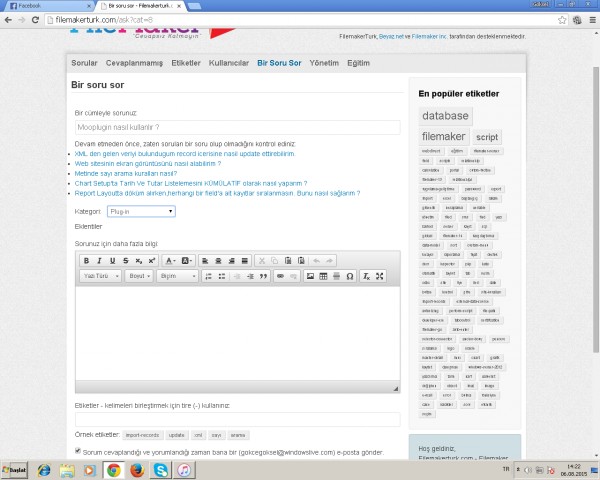Viewport: 600px width, 480px height.
Task: Click the Paste as plain text icon
Action: pyautogui.click(x=288, y=261)
